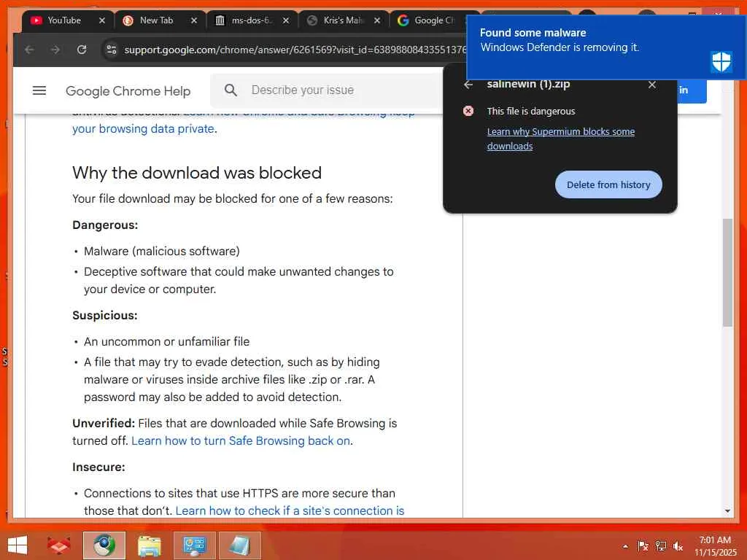Click the 'Dangerous:' subheading

click(105, 225)
